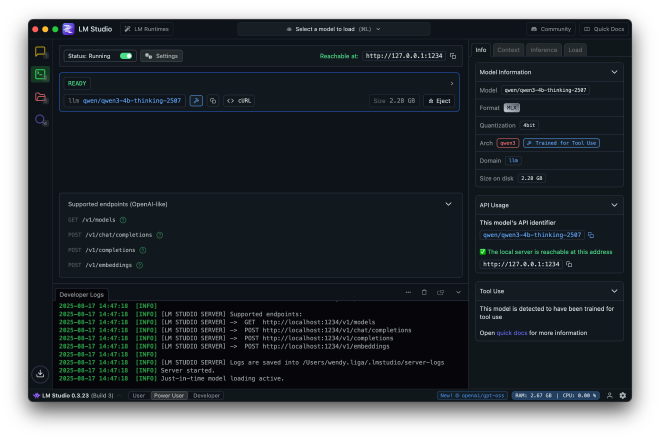This screenshot has width=660, height=439.
Task: Copy the reachable server address
Action: [x=453, y=56]
